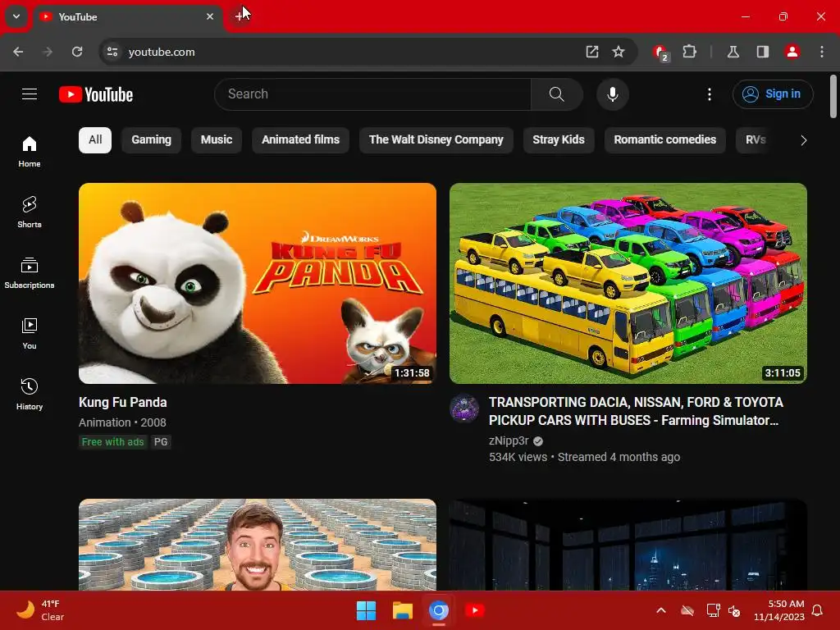Open Chrome Labs flask icon
840x630 pixels.
coord(733,52)
